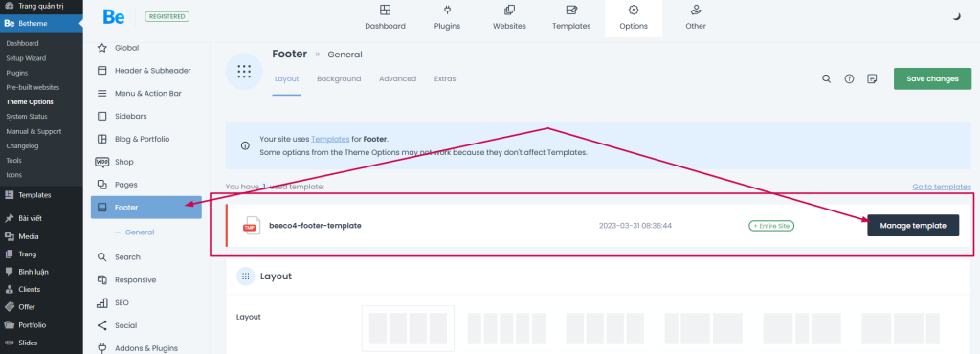
Task: Click the TMP file icon of footer template
Action: 252,226
